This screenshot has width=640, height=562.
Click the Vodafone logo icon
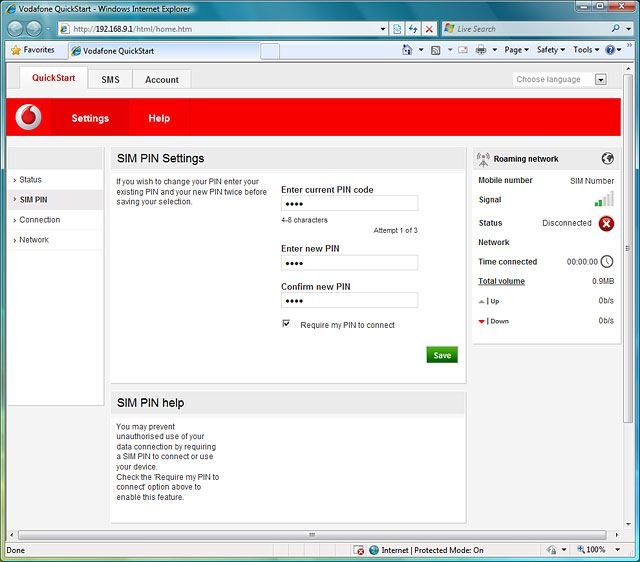click(x=29, y=118)
